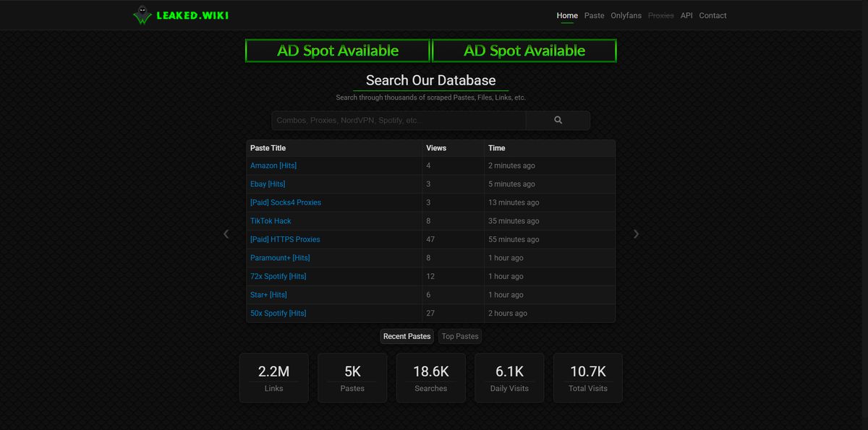Select Home in the navigation bar

(567, 15)
